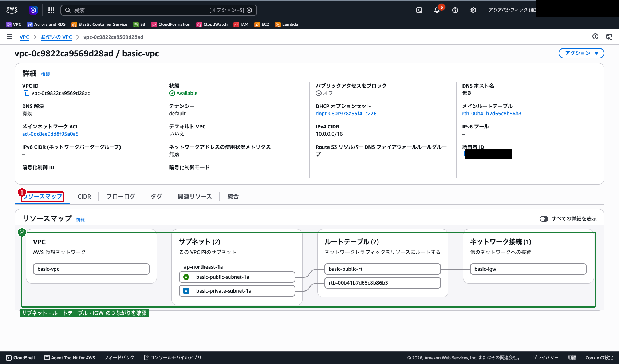
Task: Click the Available status text
Action: [x=187, y=93]
